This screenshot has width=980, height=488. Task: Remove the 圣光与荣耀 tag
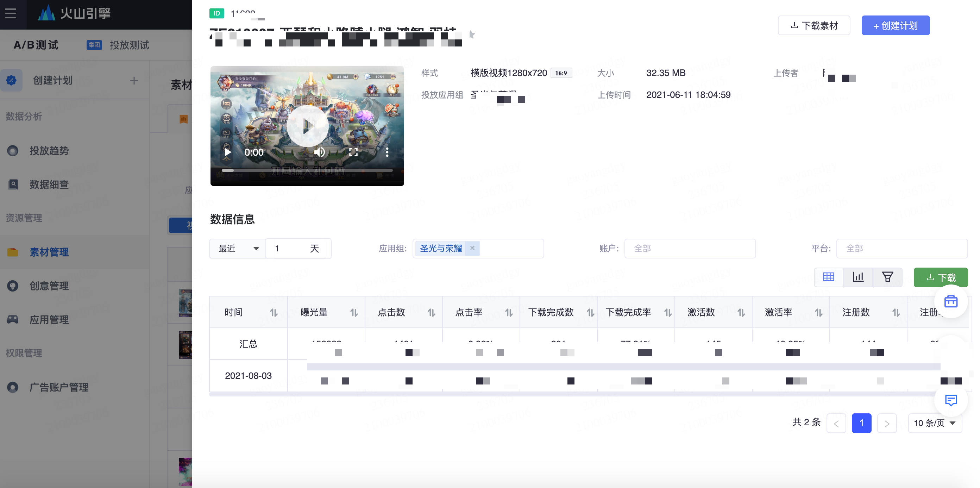[472, 248]
